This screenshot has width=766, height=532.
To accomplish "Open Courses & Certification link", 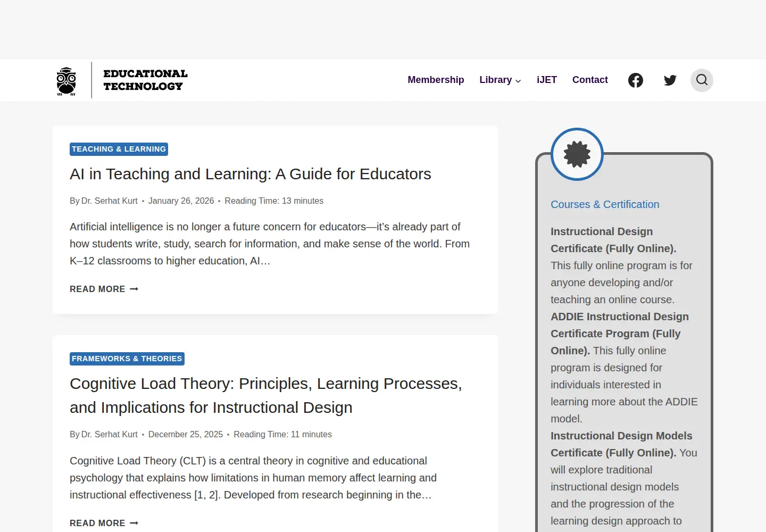I will [605, 204].
